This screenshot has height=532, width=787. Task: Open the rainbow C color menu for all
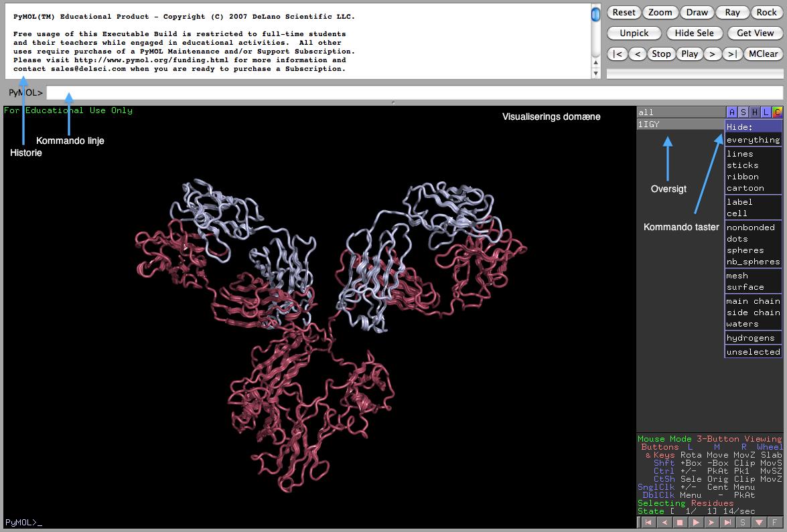pyautogui.click(x=777, y=112)
